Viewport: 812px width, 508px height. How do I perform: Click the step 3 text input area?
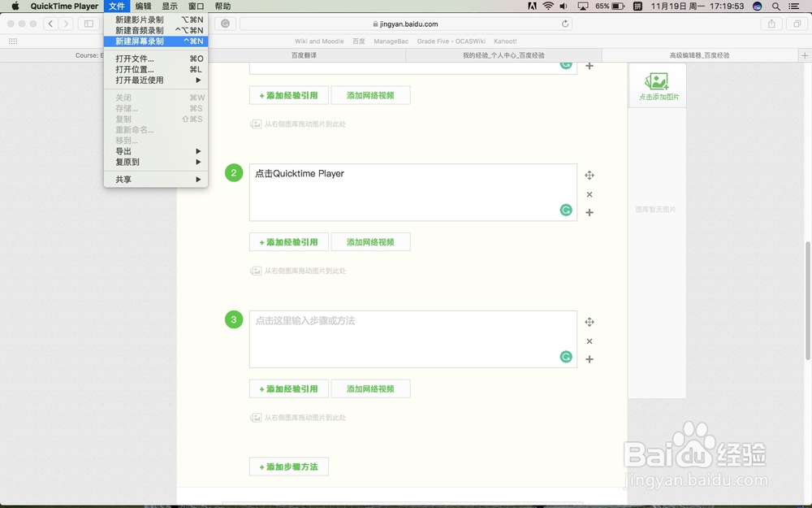[412, 339]
